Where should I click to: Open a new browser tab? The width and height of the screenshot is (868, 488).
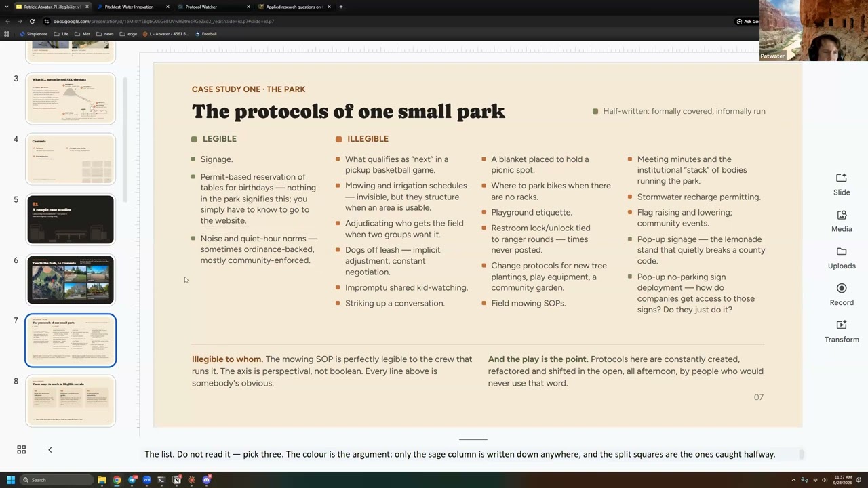point(340,7)
